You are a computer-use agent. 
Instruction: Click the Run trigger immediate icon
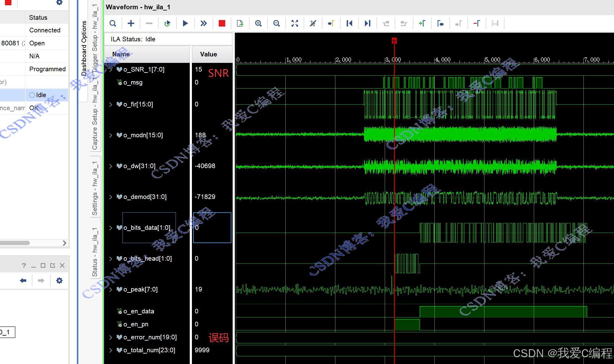tap(203, 23)
